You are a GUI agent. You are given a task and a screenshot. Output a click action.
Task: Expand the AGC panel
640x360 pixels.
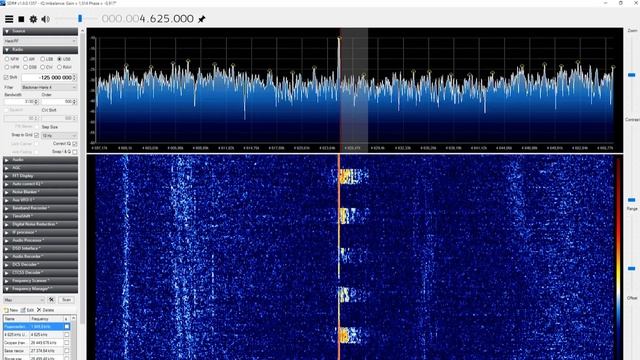(x=40, y=168)
